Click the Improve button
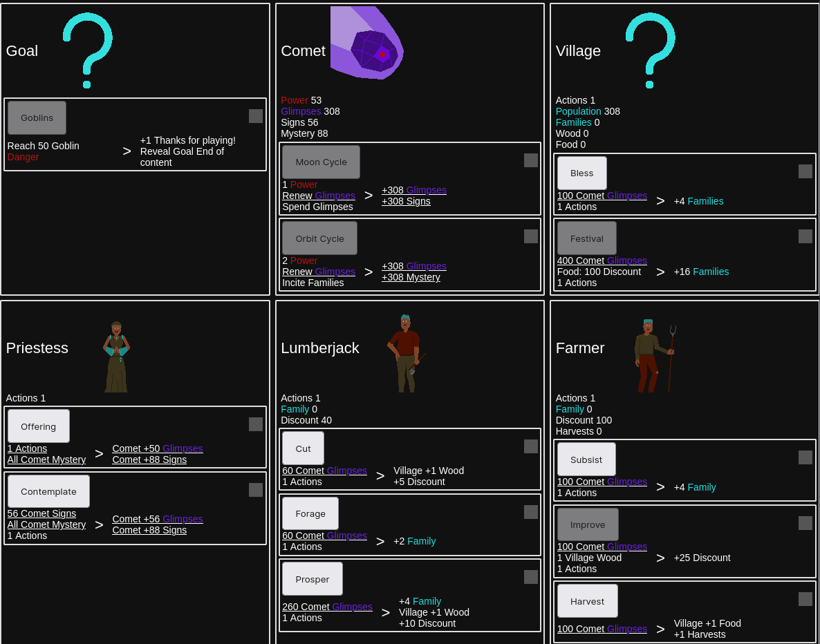Screen dimensions: 820x644 coord(588,524)
